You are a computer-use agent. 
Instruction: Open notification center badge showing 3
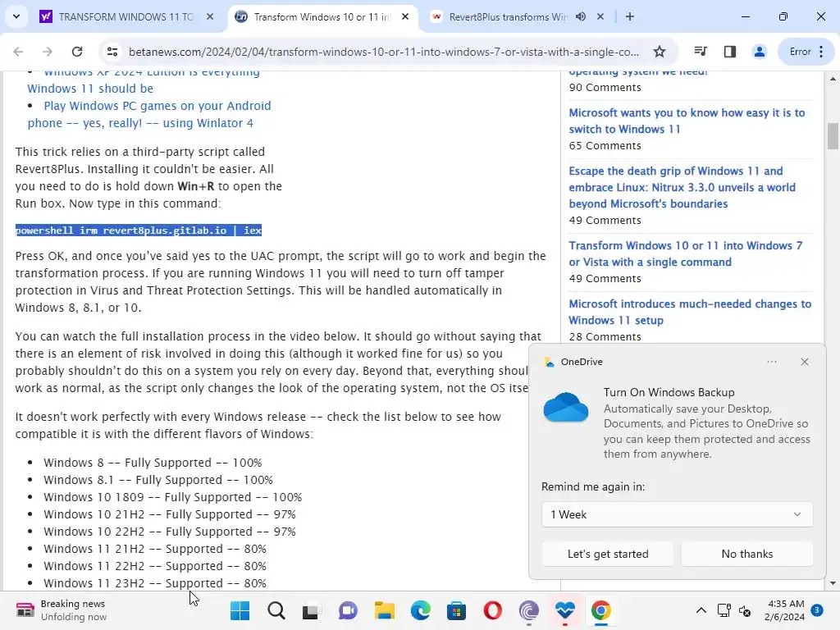click(x=817, y=609)
